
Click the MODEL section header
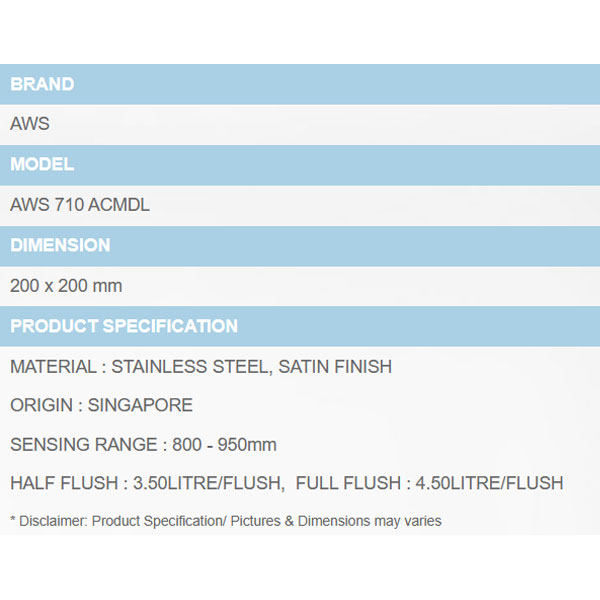(42, 164)
